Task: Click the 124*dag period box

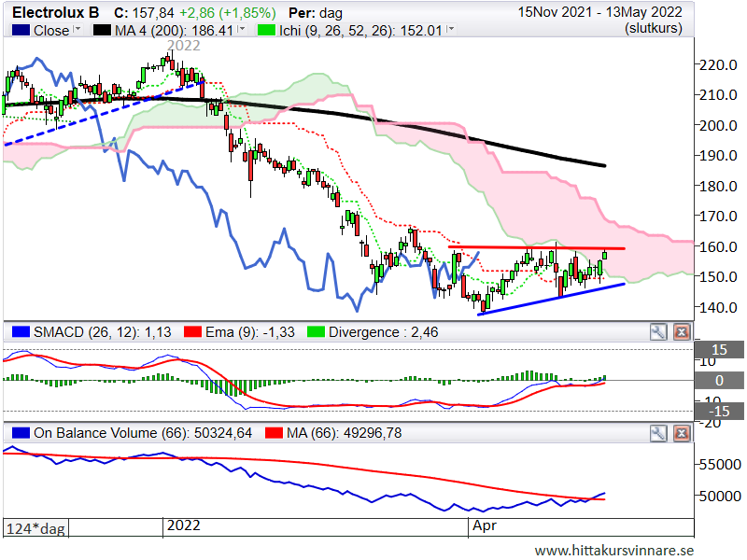Action: [x=36, y=527]
